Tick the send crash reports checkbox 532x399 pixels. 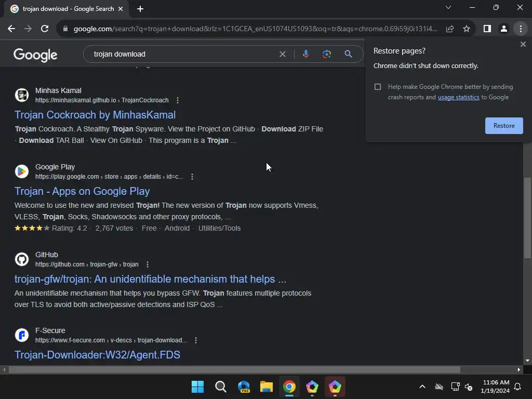378,87
